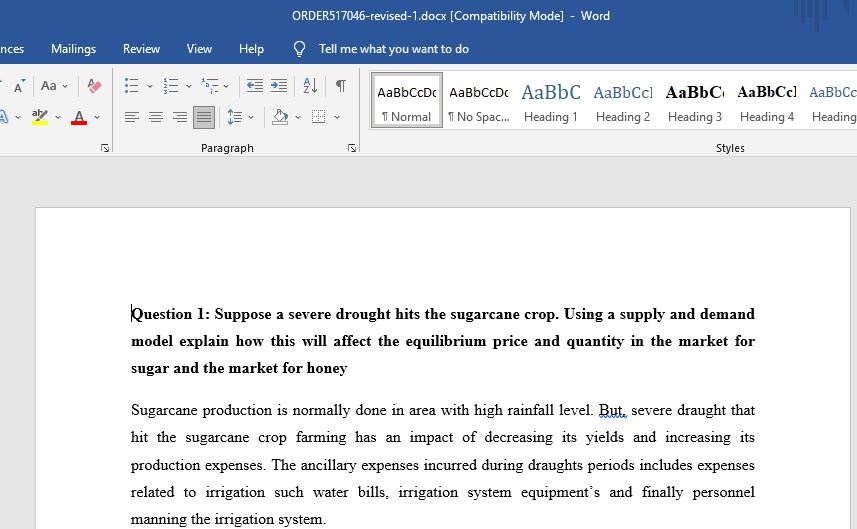The width and height of the screenshot is (857, 529).
Task: Sort the selected text with A-Z icon
Action: tap(310, 86)
